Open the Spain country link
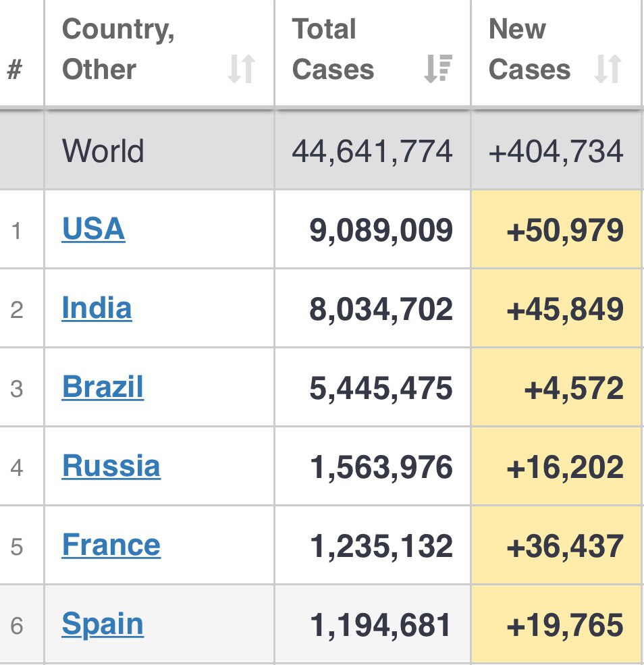 pos(103,623)
